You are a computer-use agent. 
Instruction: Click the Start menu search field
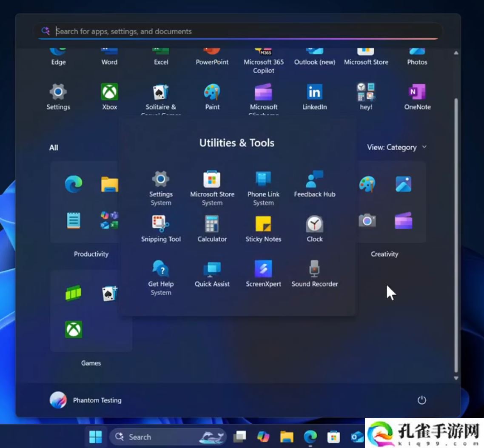click(239, 31)
